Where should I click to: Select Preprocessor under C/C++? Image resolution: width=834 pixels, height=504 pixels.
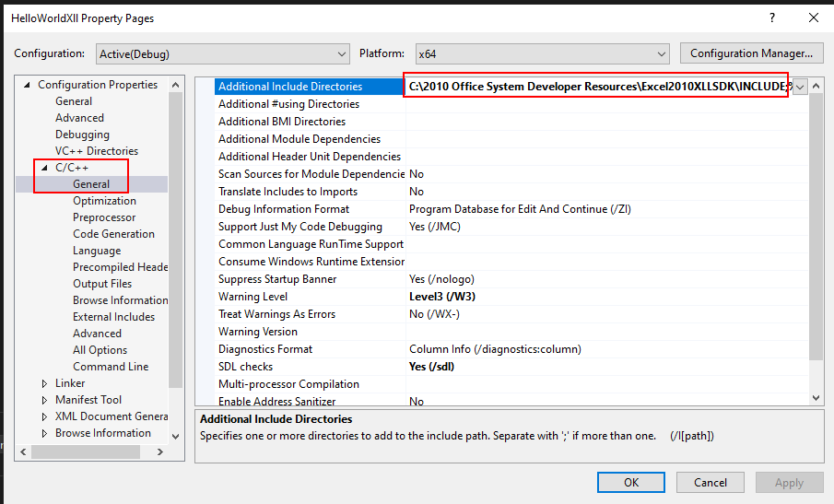coord(104,217)
